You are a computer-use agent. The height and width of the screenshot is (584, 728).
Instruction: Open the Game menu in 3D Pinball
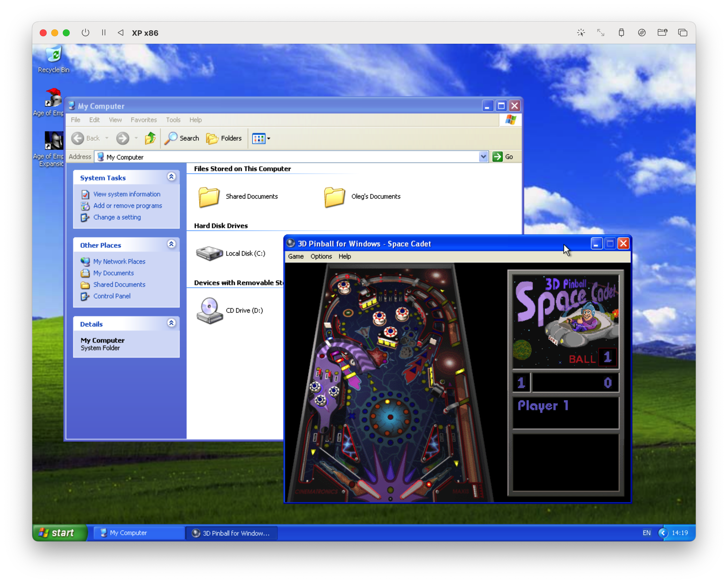tap(295, 257)
